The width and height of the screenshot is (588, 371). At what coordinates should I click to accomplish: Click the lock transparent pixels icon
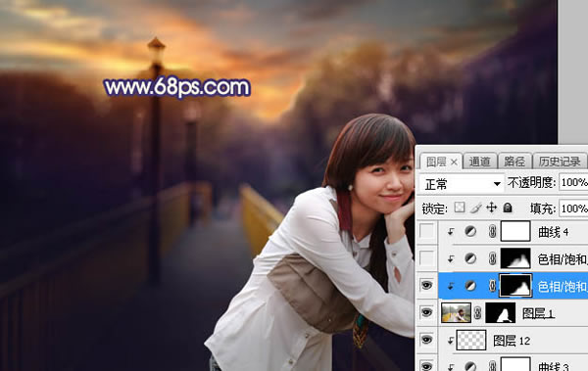(x=460, y=208)
